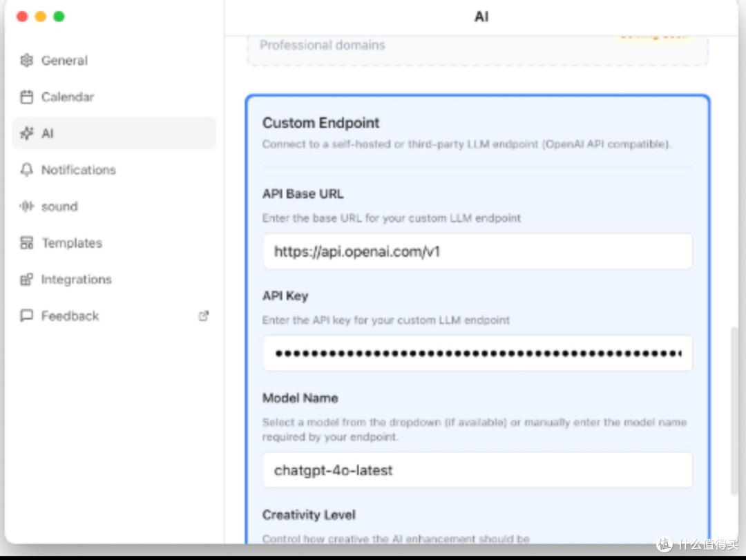This screenshot has width=746, height=560.
Task: Open Notifications settings
Action: tap(114, 170)
